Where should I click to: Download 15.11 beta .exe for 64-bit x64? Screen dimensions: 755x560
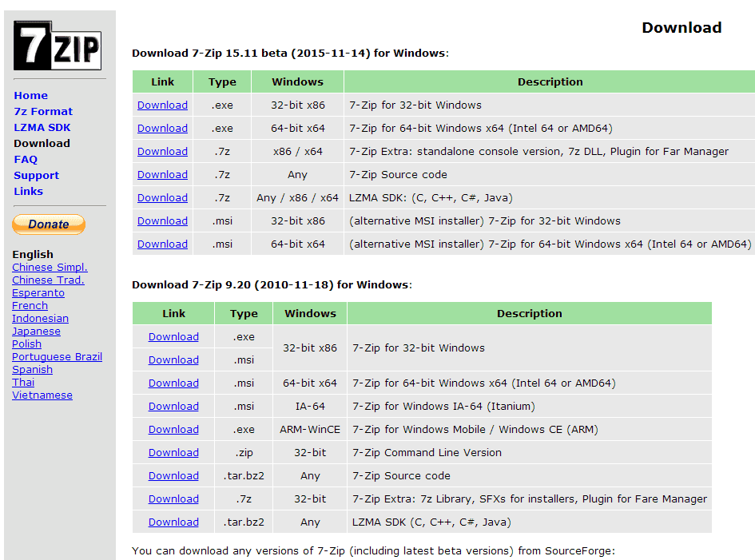[163, 128]
